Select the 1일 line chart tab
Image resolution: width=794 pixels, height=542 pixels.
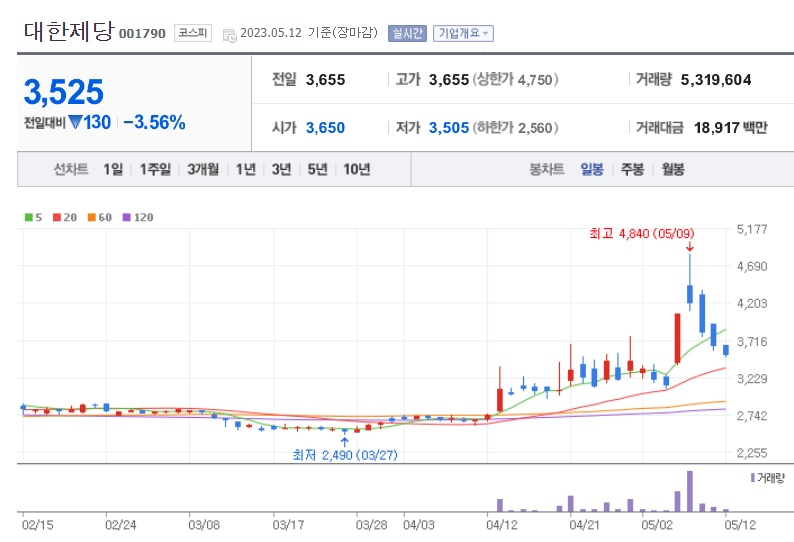[113, 169]
